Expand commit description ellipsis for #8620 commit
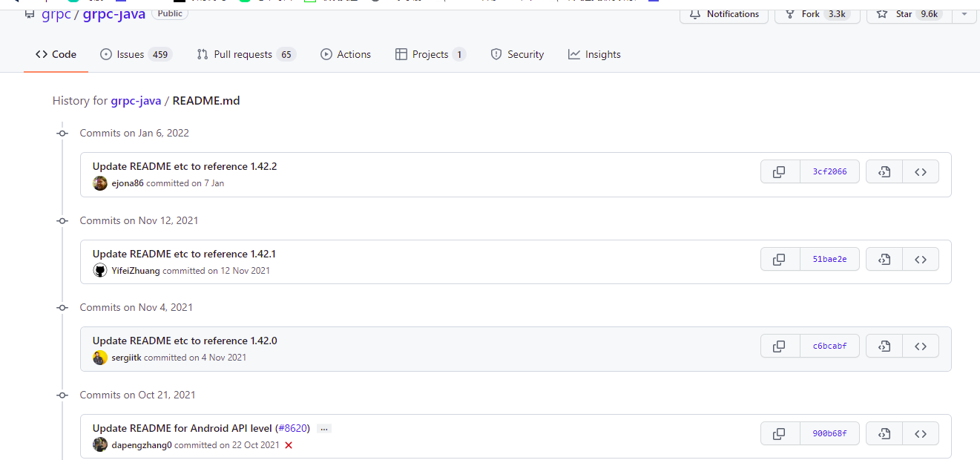Image resolution: width=980 pixels, height=460 pixels. [x=323, y=429]
